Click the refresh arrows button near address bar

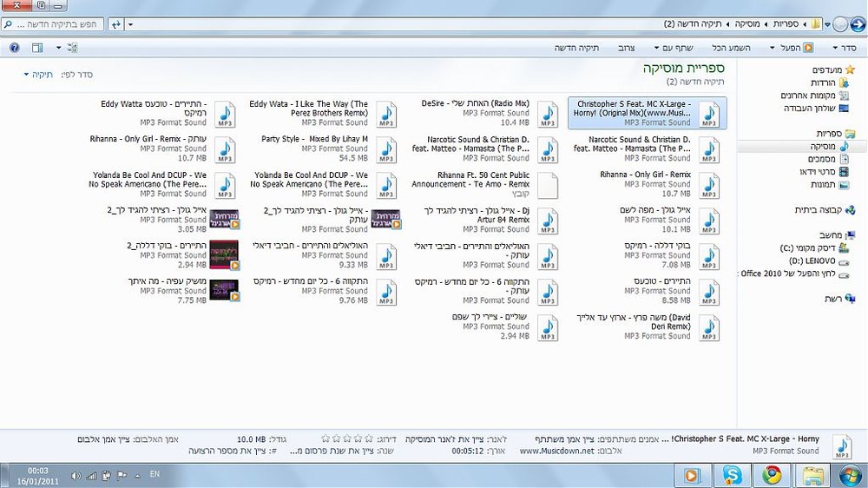(115, 24)
